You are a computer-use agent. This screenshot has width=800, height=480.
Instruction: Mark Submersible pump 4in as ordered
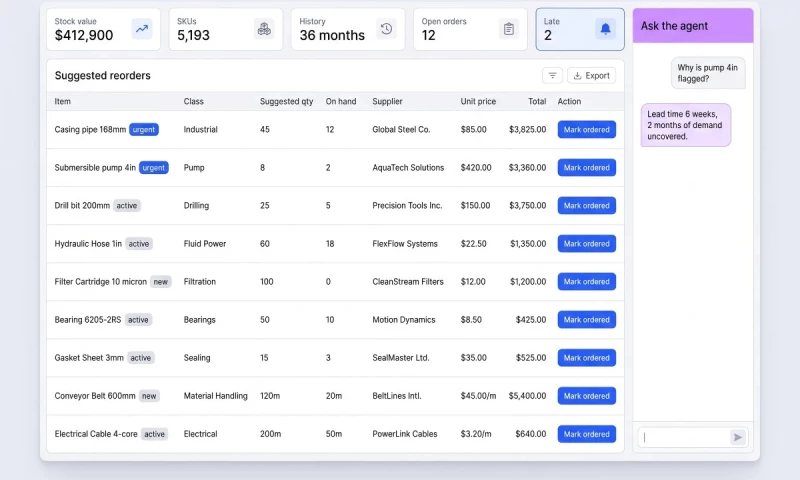[586, 167]
